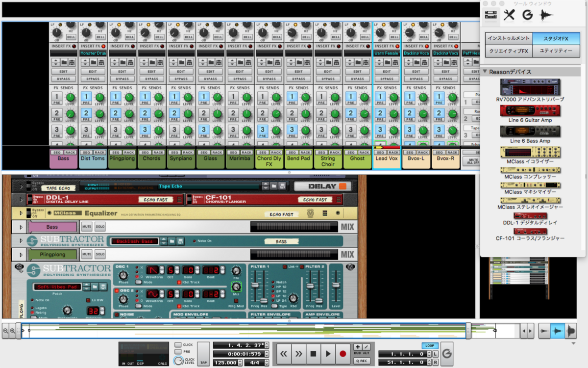
Task: Toggle OSC 2 enable button on Subtractor
Action: [x=117, y=290]
